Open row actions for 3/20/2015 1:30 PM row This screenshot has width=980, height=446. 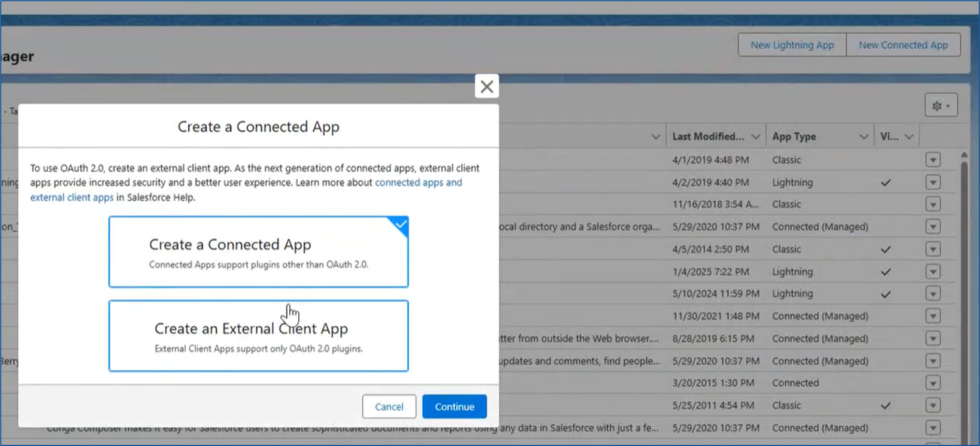(x=933, y=383)
